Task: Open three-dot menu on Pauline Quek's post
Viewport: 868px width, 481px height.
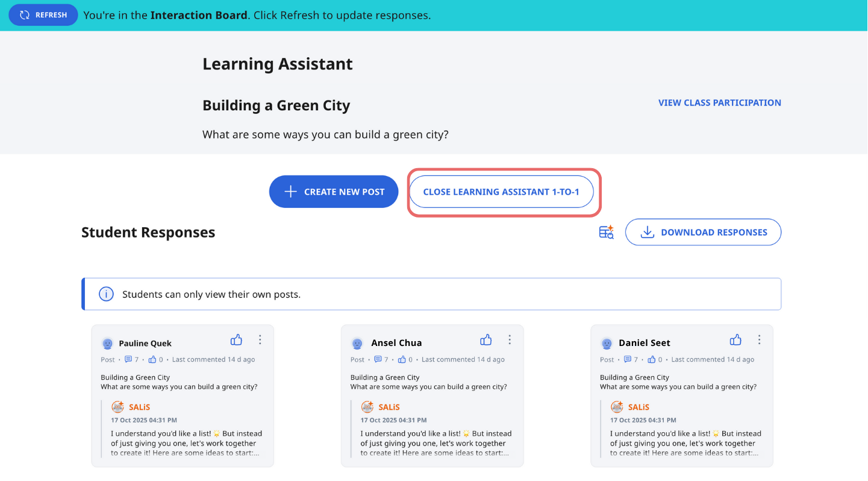Action: point(260,340)
